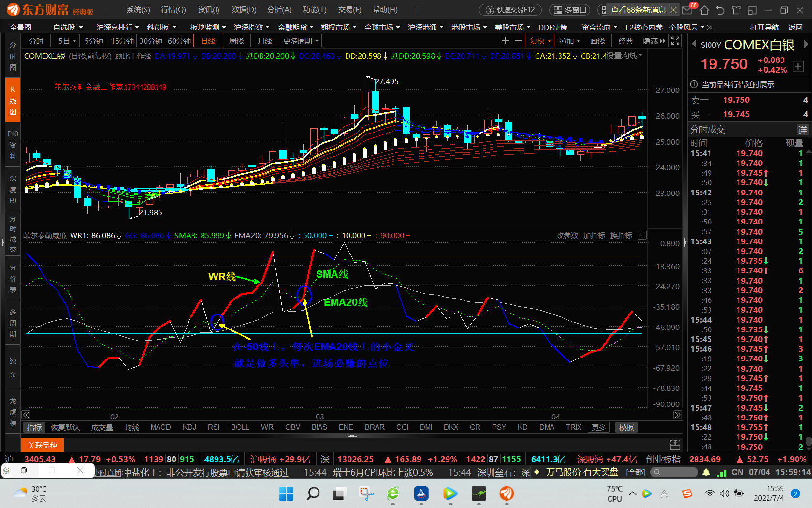Click the 详 details button for 分时成交
The image size is (812, 508).
pos(802,130)
